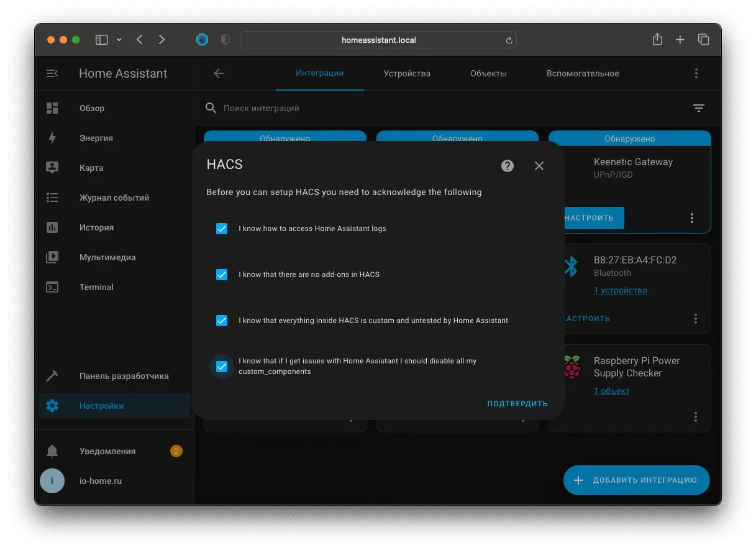This screenshot has height=551, width=756.
Task: Open HACS dialog help question icon
Action: (508, 166)
